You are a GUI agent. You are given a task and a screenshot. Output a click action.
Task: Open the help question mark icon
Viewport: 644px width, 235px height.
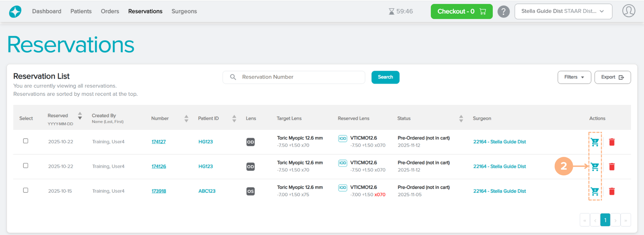(x=503, y=12)
